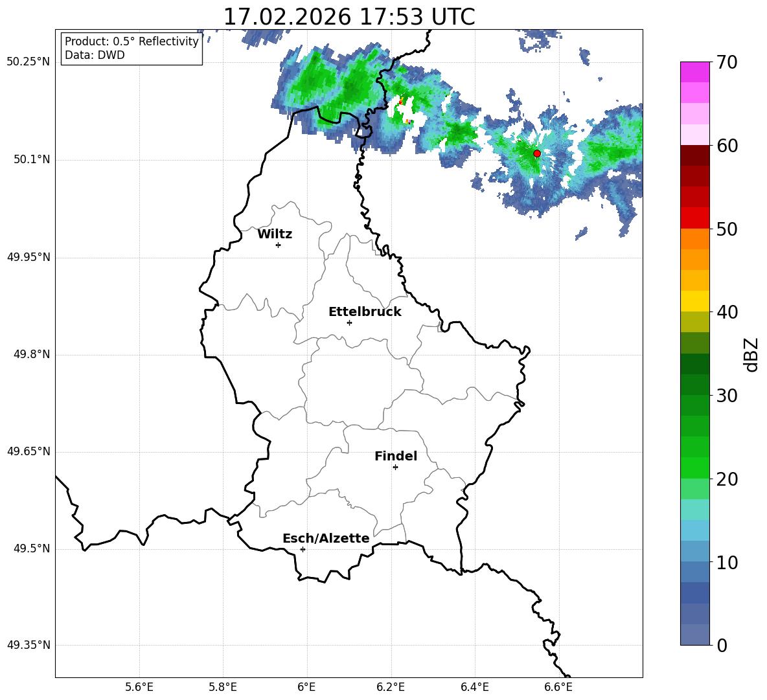Click the red radar site marker dot
The height and width of the screenshot is (700, 767).
pos(537,153)
